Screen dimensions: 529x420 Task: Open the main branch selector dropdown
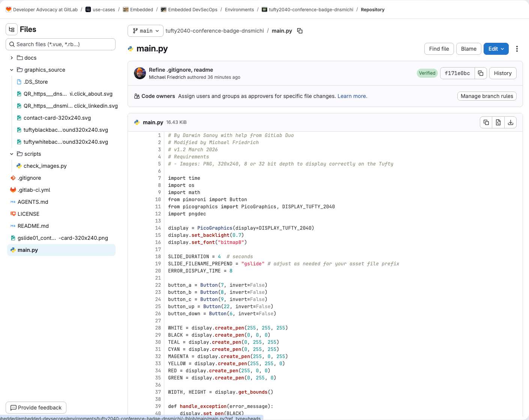pyautogui.click(x=146, y=31)
